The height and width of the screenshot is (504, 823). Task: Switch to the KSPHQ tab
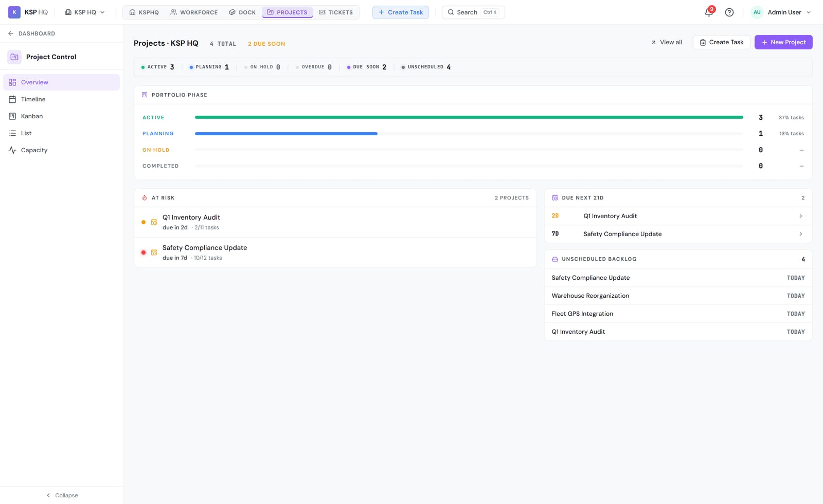point(144,12)
